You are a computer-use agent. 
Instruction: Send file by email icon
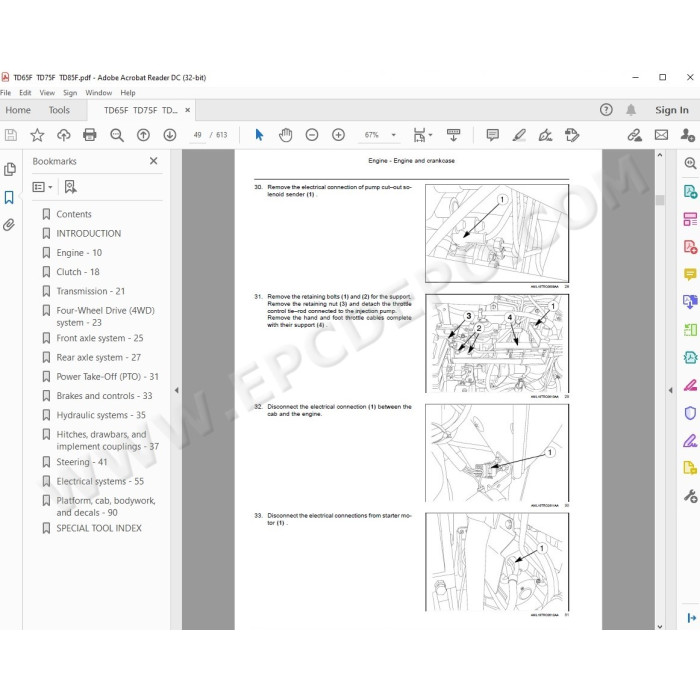[661, 134]
